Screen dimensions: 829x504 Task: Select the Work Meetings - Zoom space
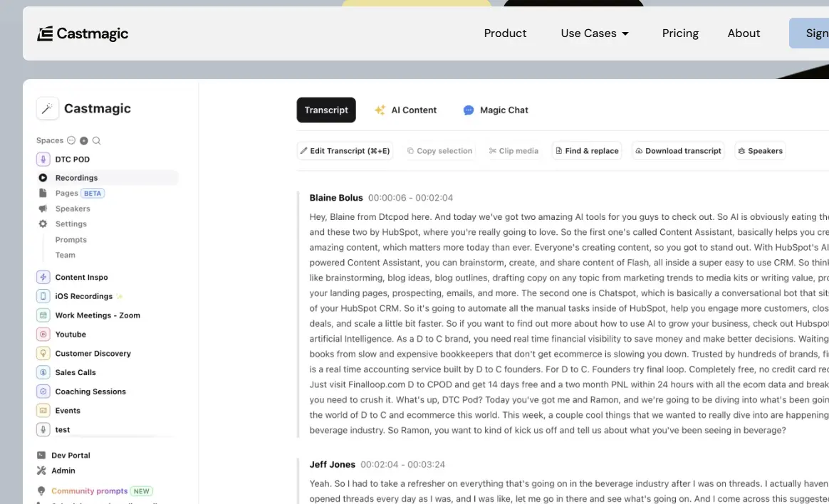click(88, 315)
